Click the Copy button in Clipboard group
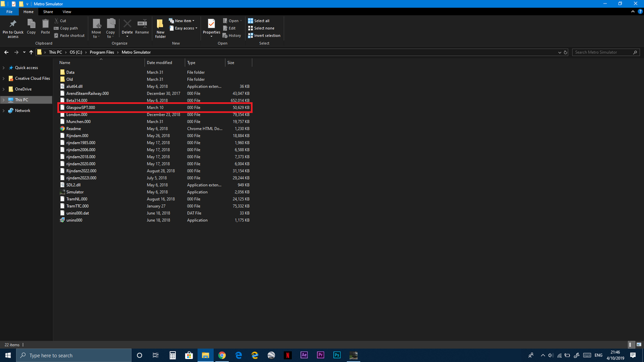The image size is (644, 362). pos(31,27)
